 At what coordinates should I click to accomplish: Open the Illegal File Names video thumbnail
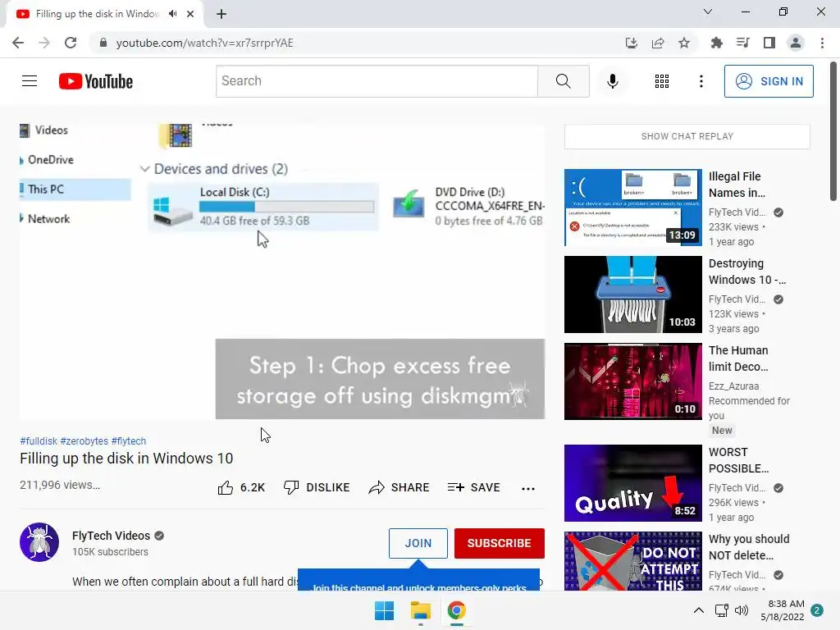pyautogui.click(x=632, y=208)
